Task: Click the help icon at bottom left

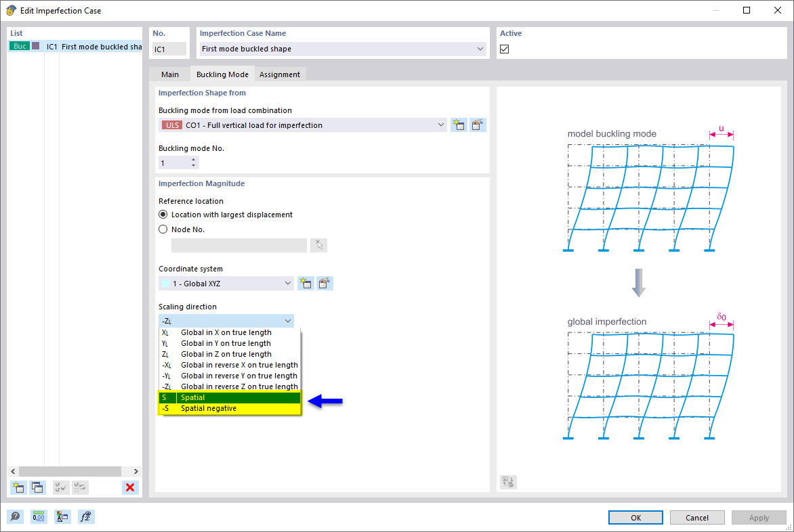Action: pos(15,517)
